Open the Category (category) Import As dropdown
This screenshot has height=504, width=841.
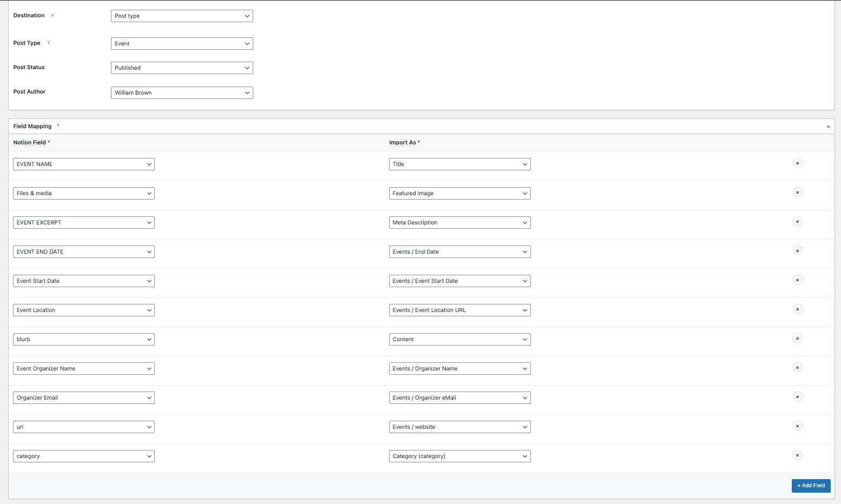460,456
